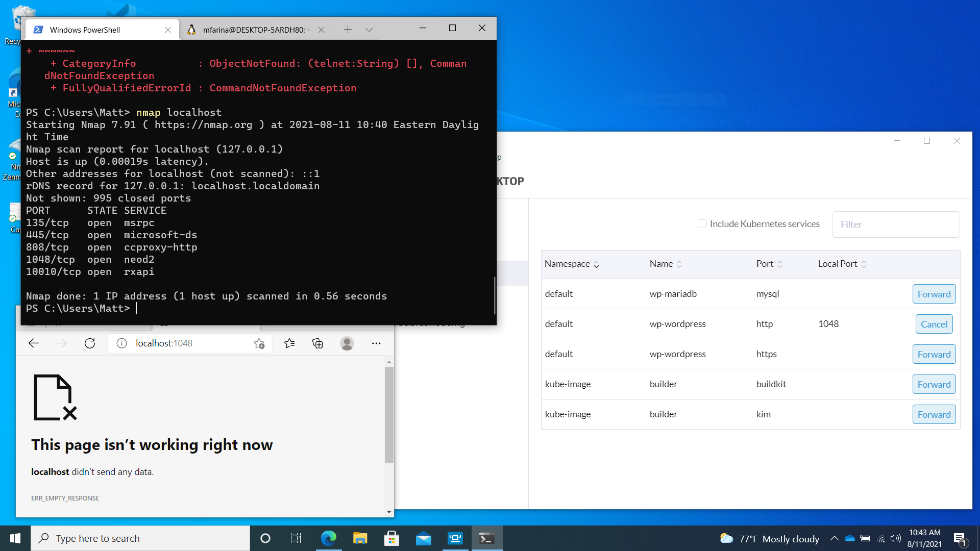Open the Collections icon in Edge

point(317,343)
